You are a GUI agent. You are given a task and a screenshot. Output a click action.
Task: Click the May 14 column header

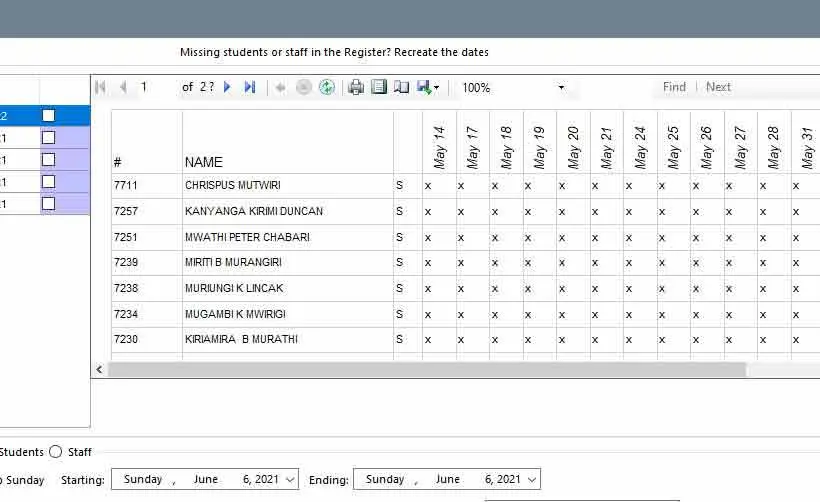(439, 147)
